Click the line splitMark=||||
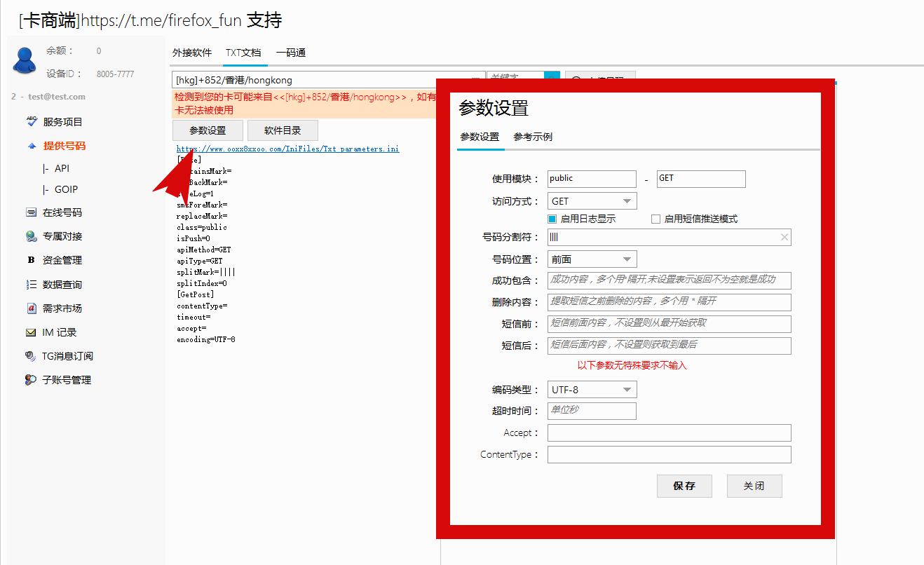Viewport: 924px width, 565px height. pos(206,272)
